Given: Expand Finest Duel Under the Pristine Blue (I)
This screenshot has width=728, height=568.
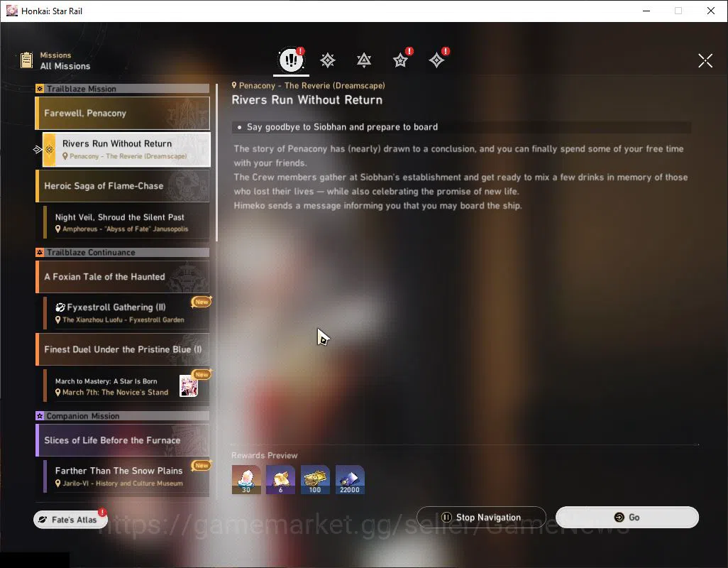Looking at the screenshot, I should [123, 349].
